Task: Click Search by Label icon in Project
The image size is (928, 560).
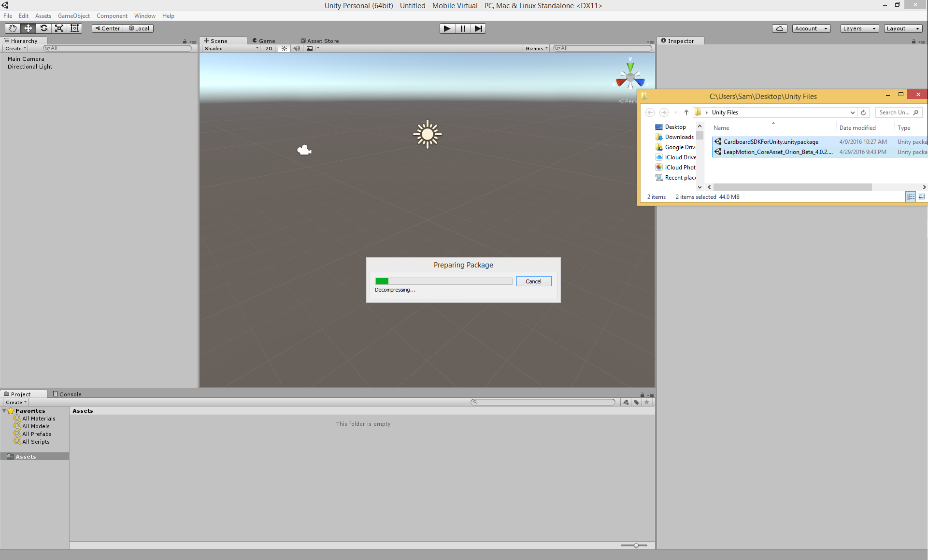Action: tap(636, 402)
